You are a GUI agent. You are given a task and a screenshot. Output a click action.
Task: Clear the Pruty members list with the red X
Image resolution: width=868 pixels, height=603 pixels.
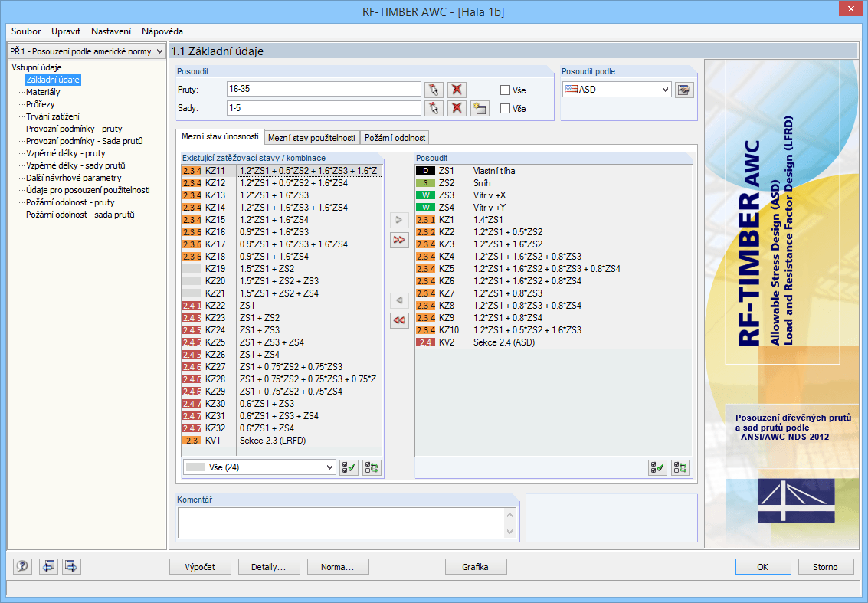[x=457, y=90]
